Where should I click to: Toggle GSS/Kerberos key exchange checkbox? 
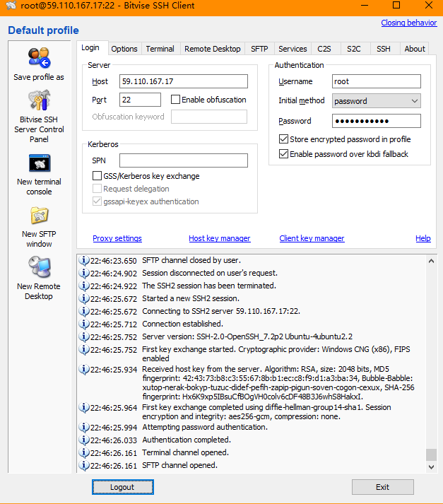(97, 176)
